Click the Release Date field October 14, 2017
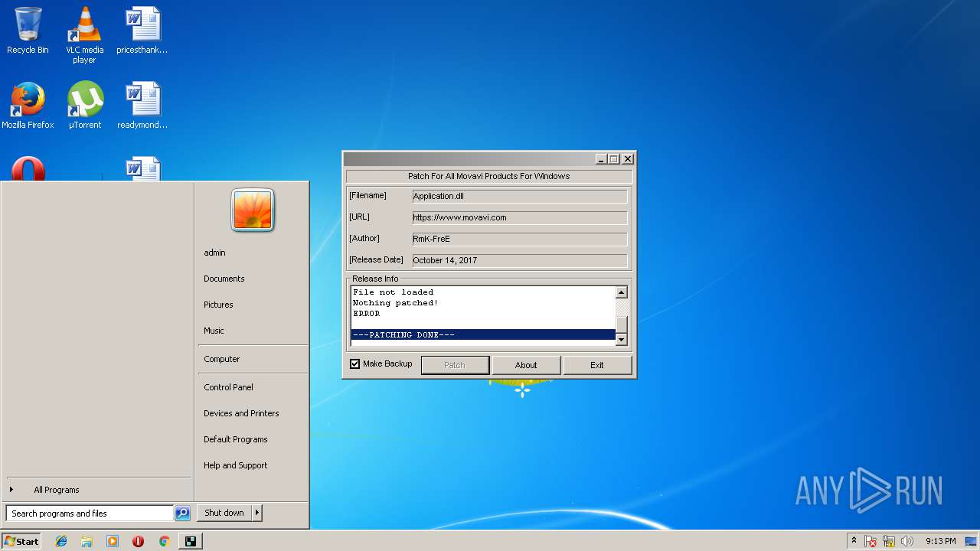 [x=519, y=260]
